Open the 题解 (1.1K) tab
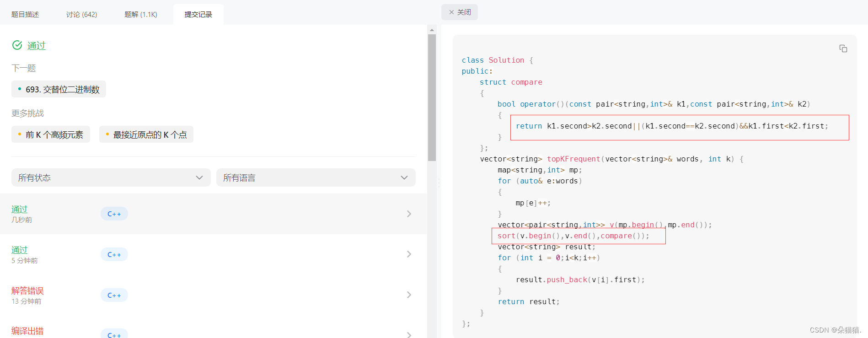868x338 pixels. click(x=141, y=15)
